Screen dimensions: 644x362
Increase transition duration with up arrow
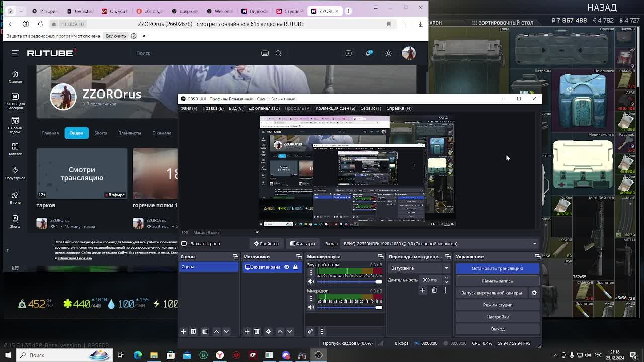click(x=446, y=278)
